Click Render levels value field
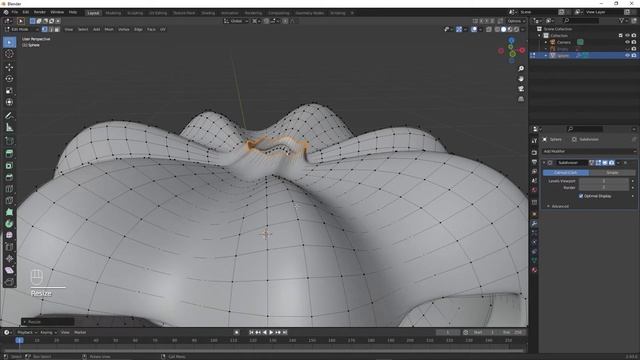 tap(604, 188)
